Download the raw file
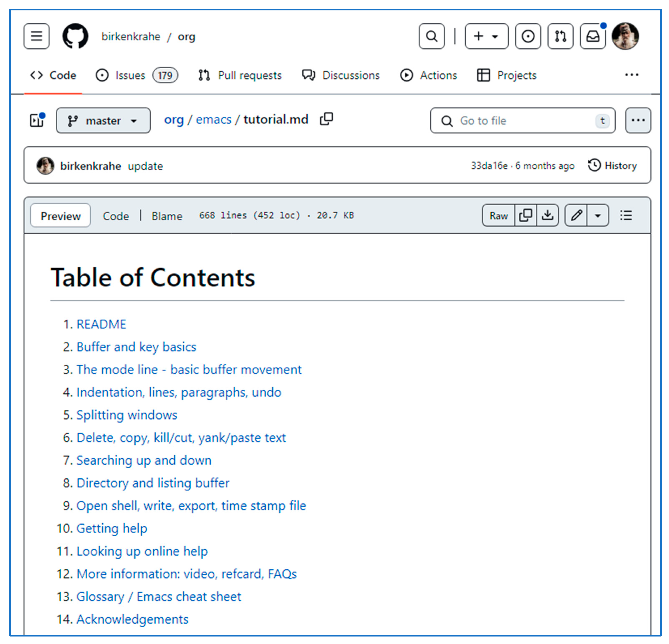 pos(548,215)
